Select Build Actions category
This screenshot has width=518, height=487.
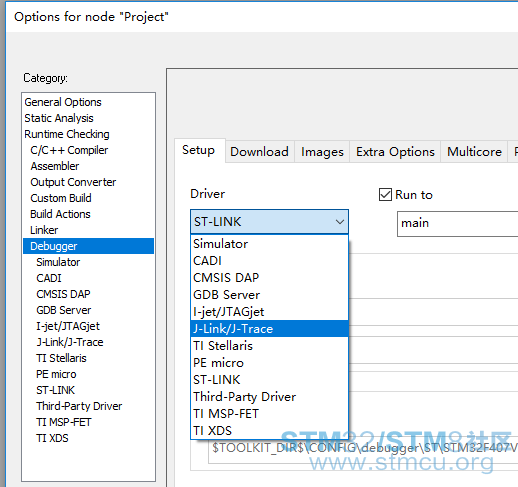60,214
